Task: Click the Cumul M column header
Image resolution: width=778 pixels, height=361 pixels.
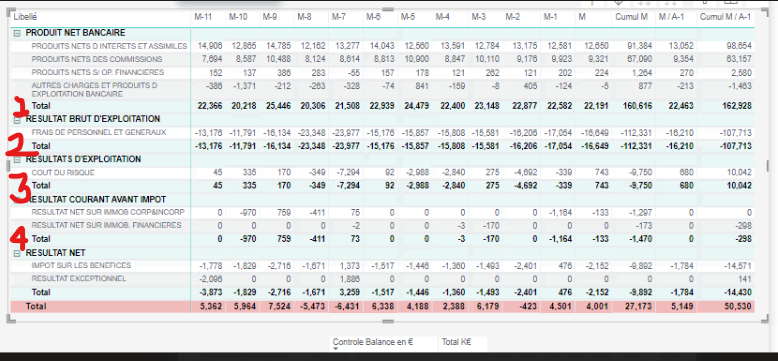Action: 632,17
